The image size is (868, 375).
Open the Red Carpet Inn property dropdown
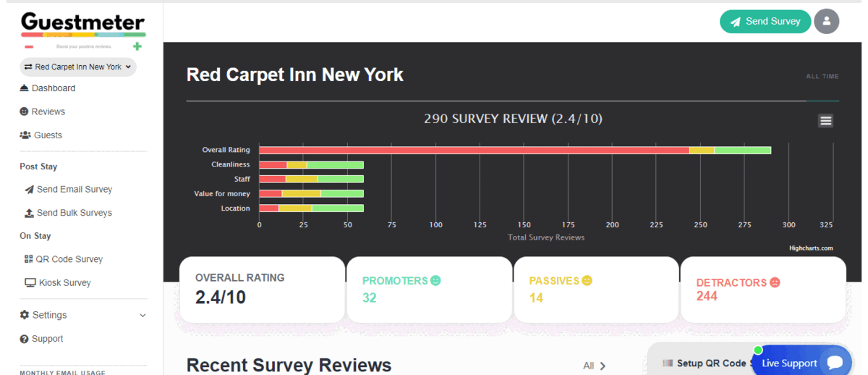(78, 67)
